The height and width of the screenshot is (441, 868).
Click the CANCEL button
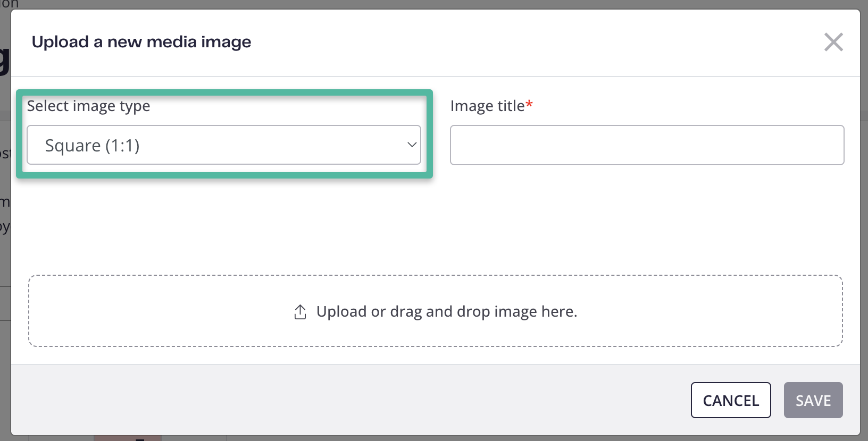(731, 400)
